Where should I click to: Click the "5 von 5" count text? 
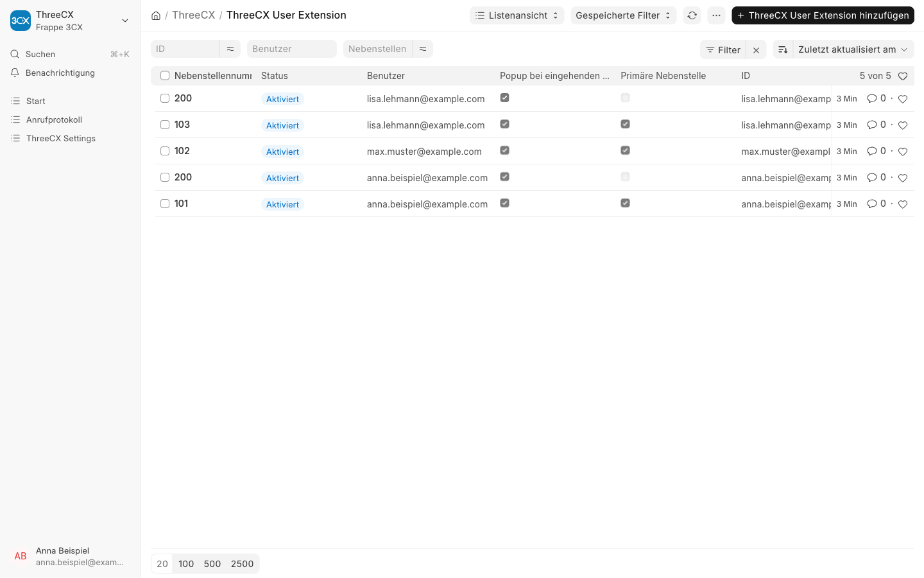[875, 76]
